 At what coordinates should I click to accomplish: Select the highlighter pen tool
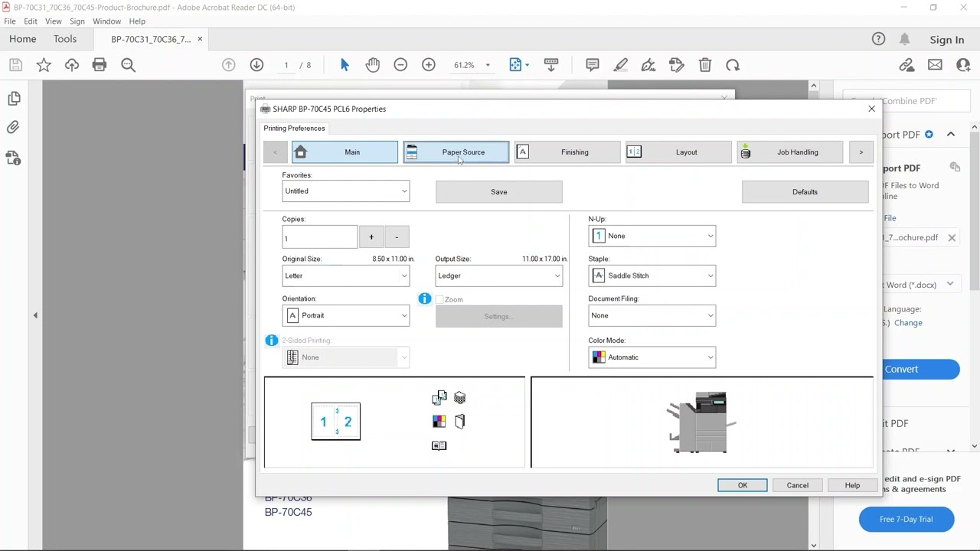[x=621, y=65]
